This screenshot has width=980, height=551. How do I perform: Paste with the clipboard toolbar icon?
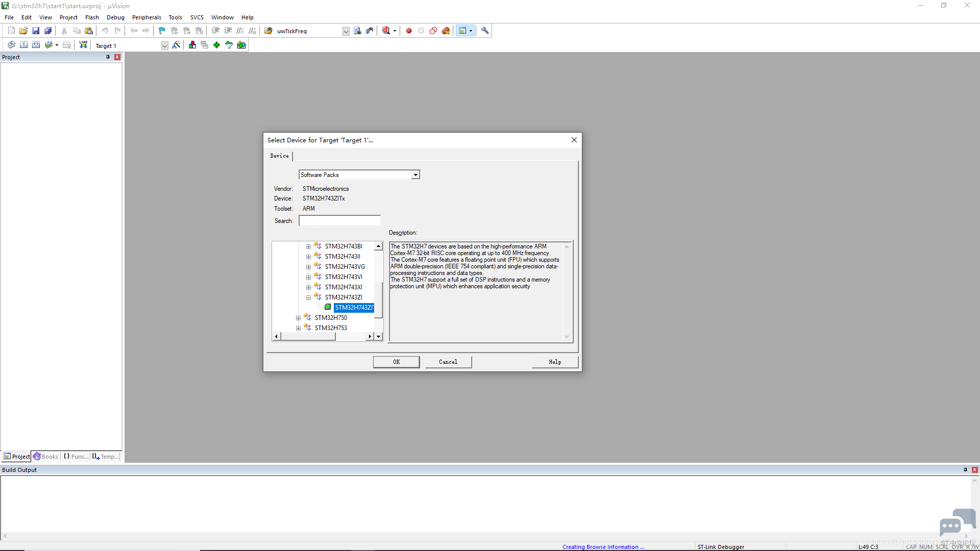(x=89, y=31)
